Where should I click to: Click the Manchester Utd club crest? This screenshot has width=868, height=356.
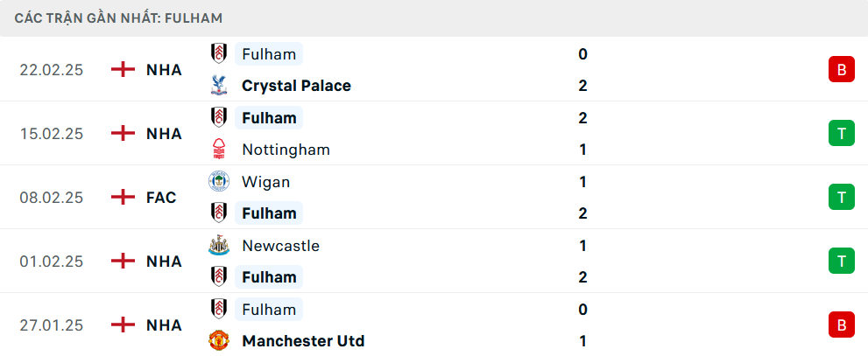tap(218, 341)
